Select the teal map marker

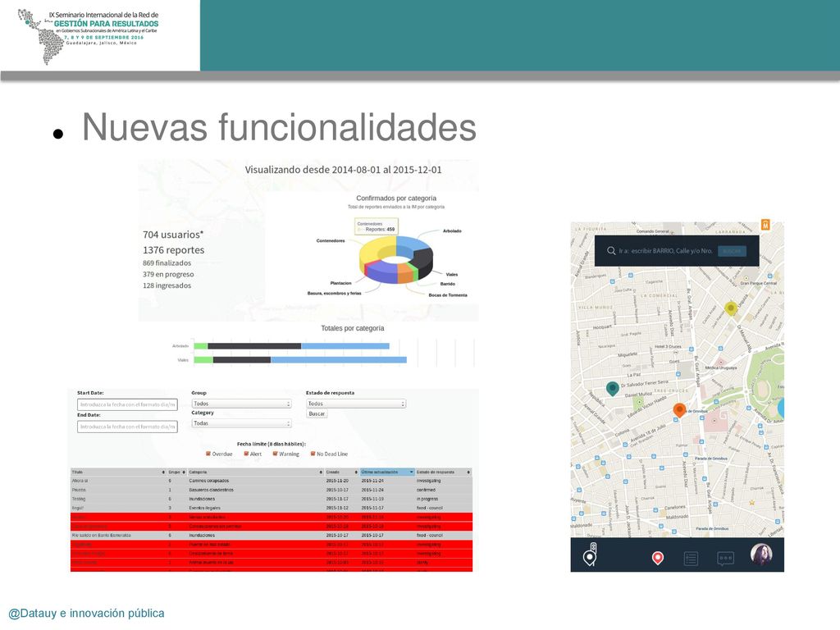[x=612, y=388]
